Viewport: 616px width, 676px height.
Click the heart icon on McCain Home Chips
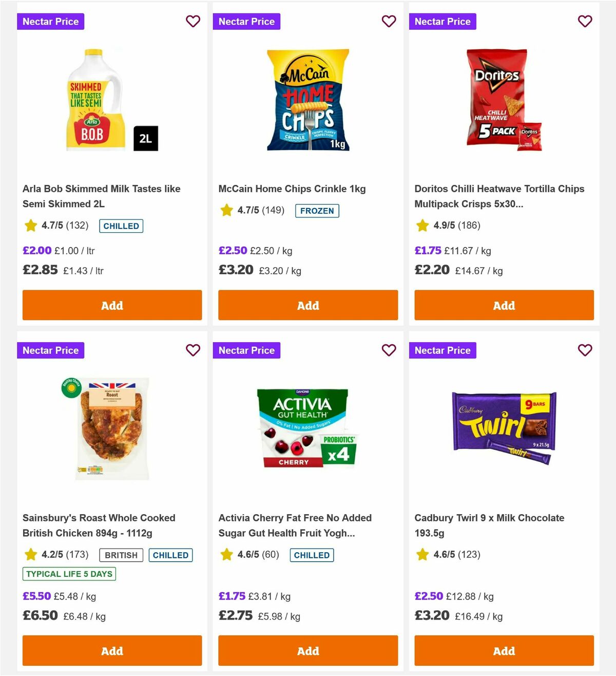point(389,22)
